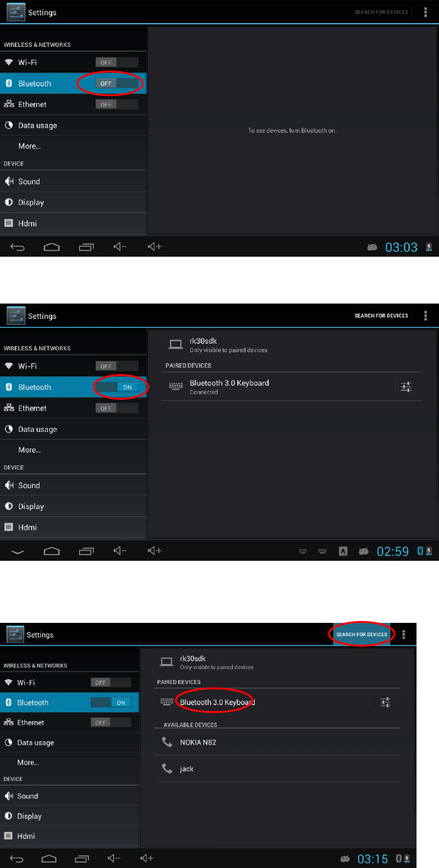Turn off Bluetooth switch in the 02:59 screenshot
The width and height of the screenshot is (439, 868).
(x=117, y=387)
